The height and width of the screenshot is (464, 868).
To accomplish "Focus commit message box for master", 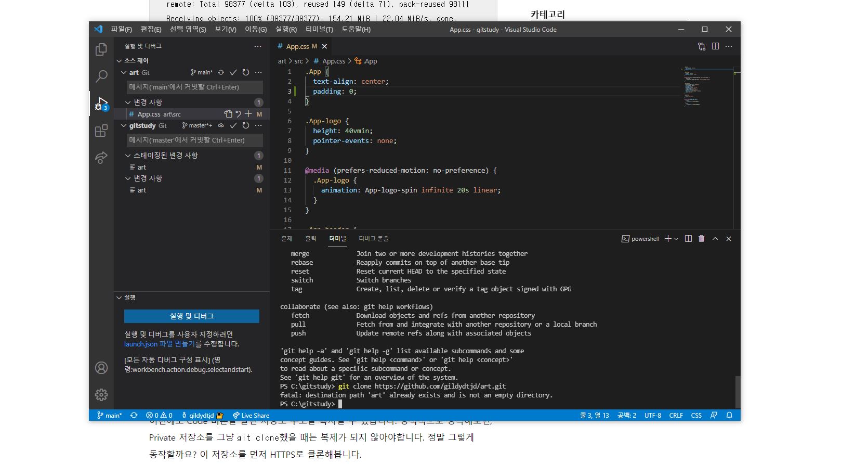I will pos(195,140).
